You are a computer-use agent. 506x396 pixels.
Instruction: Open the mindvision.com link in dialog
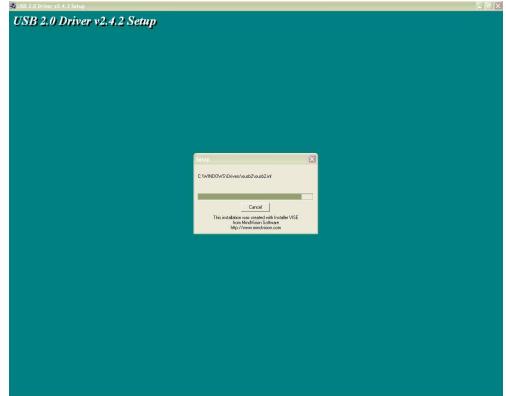(256, 228)
